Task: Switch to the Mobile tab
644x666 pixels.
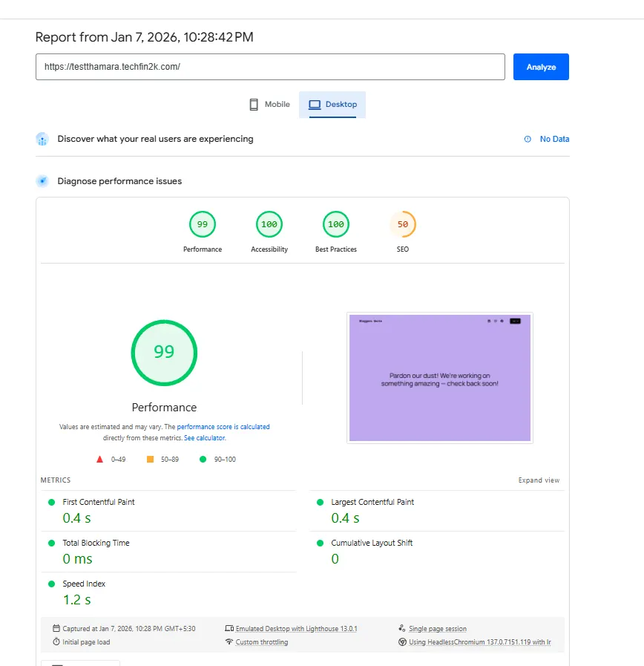Action: coord(269,105)
